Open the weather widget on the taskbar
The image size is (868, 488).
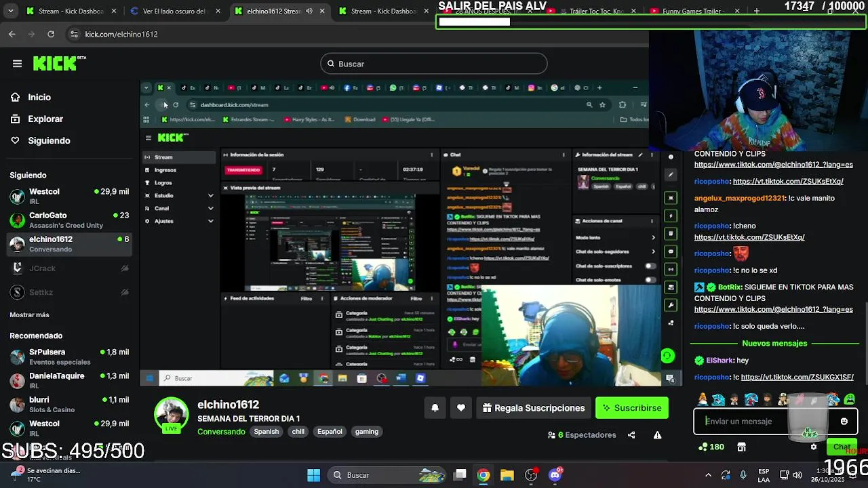pos(46,475)
